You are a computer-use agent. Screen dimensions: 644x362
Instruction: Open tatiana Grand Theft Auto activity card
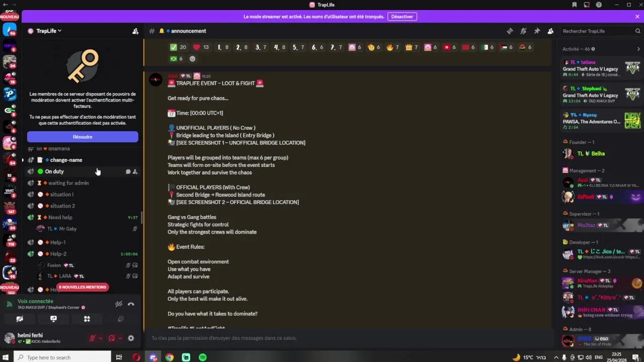tap(602, 68)
